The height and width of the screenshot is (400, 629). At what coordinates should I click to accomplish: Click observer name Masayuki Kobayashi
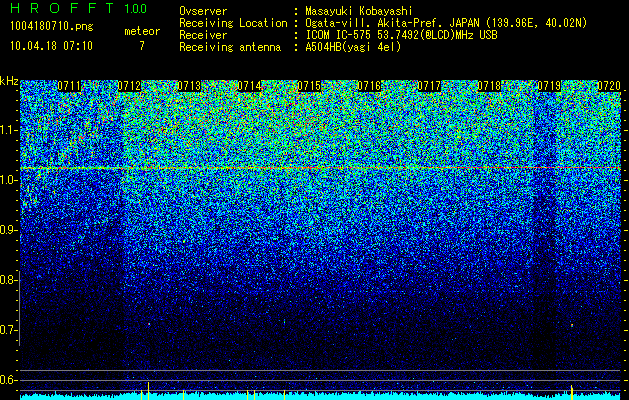click(x=358, y=11)
